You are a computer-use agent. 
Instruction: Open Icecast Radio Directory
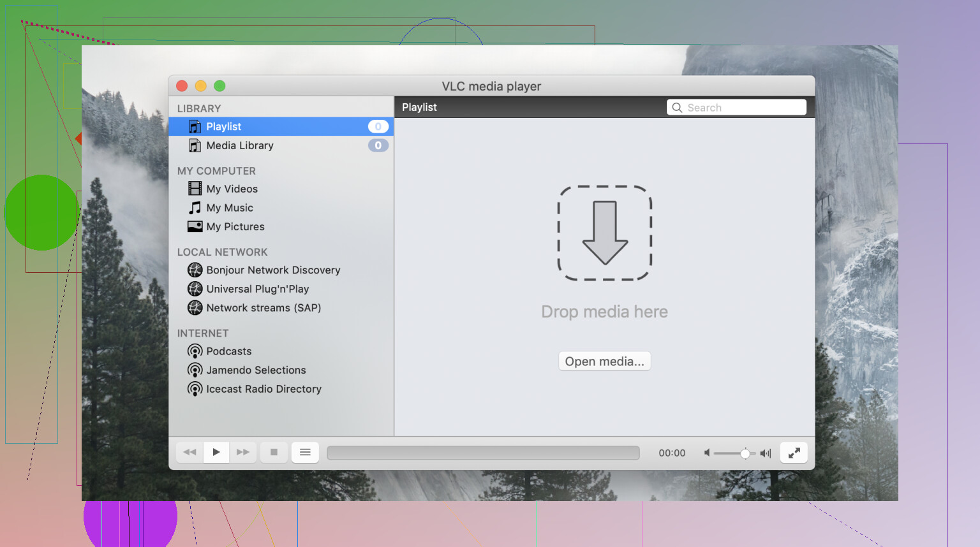coord(263,389)
